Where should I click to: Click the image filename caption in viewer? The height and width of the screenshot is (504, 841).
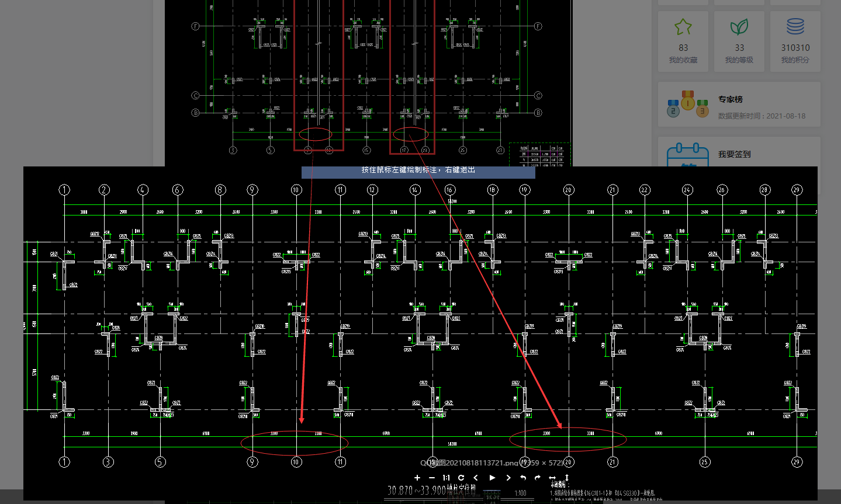click(x=492, y=463)
